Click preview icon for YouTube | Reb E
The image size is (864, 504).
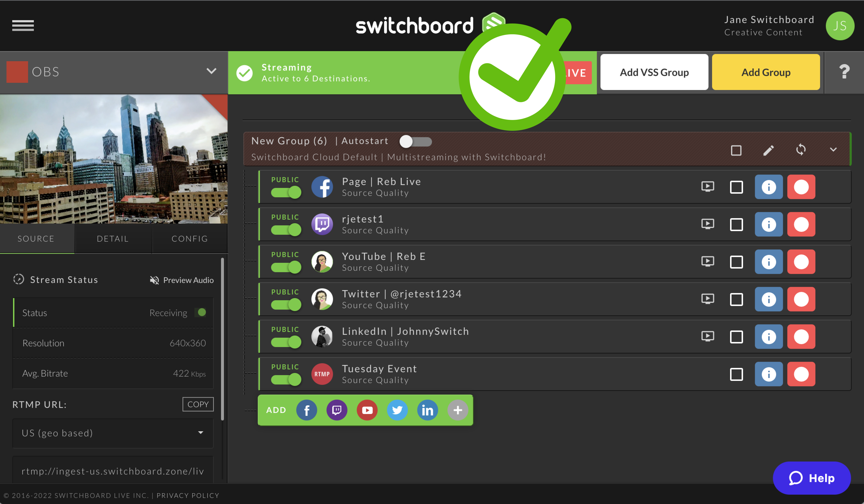tap(708, 262)
